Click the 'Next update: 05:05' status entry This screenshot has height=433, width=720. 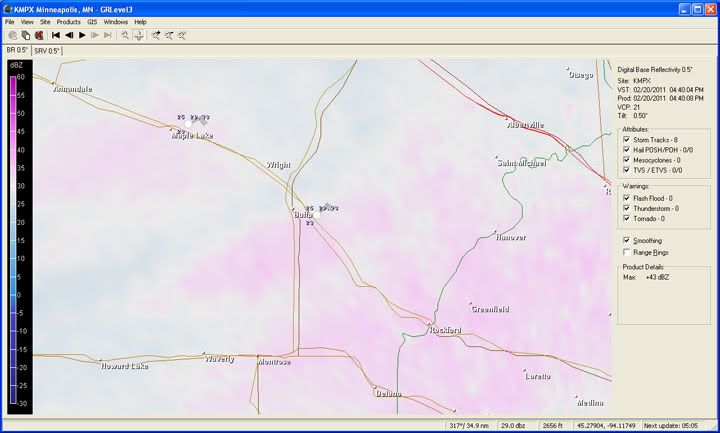671,426
